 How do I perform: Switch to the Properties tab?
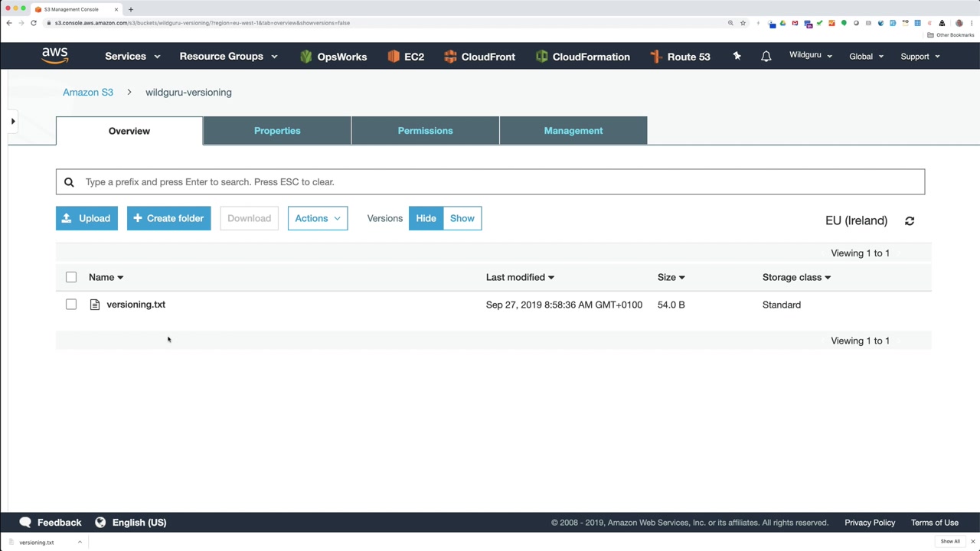[277, 131]
